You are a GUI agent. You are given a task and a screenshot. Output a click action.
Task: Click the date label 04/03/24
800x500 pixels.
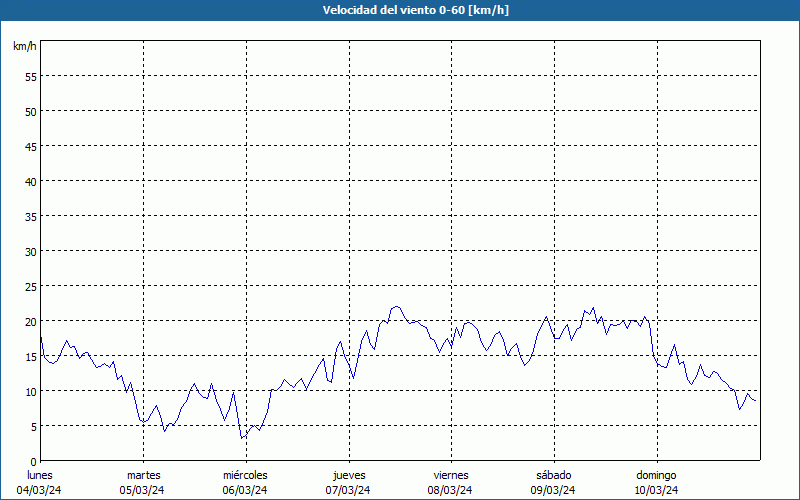click(x=39, y=490)
